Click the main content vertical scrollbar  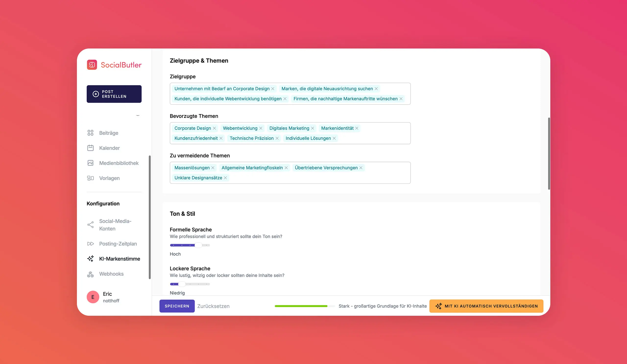[549, 154]
